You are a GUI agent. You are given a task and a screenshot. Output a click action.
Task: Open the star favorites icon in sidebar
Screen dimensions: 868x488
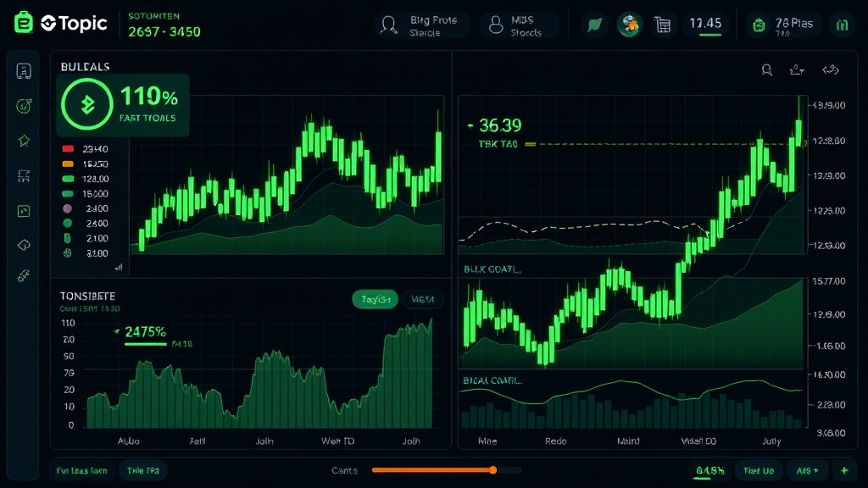(24, 141)
